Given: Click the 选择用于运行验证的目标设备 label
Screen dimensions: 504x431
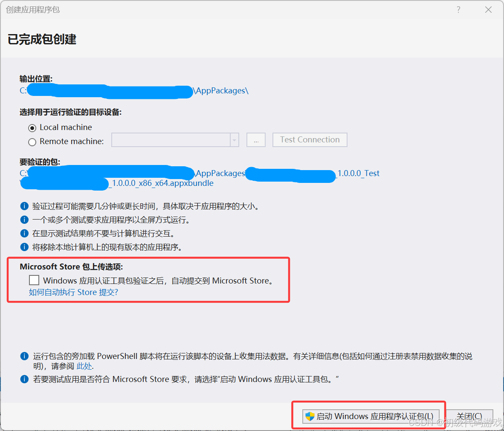Looking at the screenshot, I should tap(70, 112).
